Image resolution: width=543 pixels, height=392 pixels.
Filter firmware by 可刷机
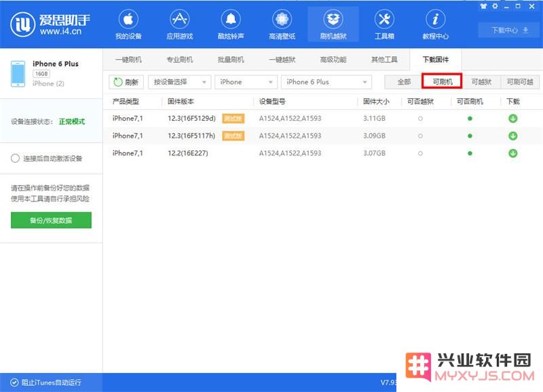point(443,81)
